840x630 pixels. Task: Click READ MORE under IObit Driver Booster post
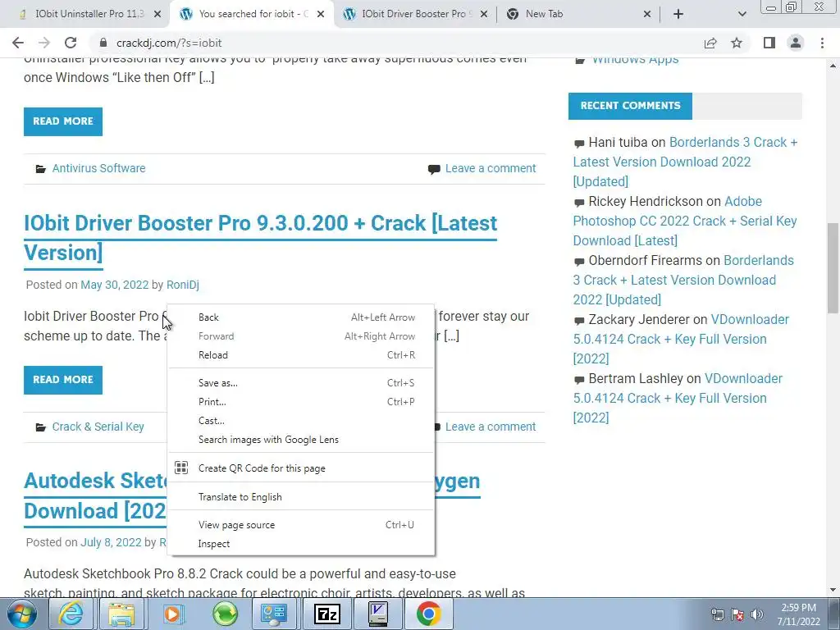pos(62,380)
